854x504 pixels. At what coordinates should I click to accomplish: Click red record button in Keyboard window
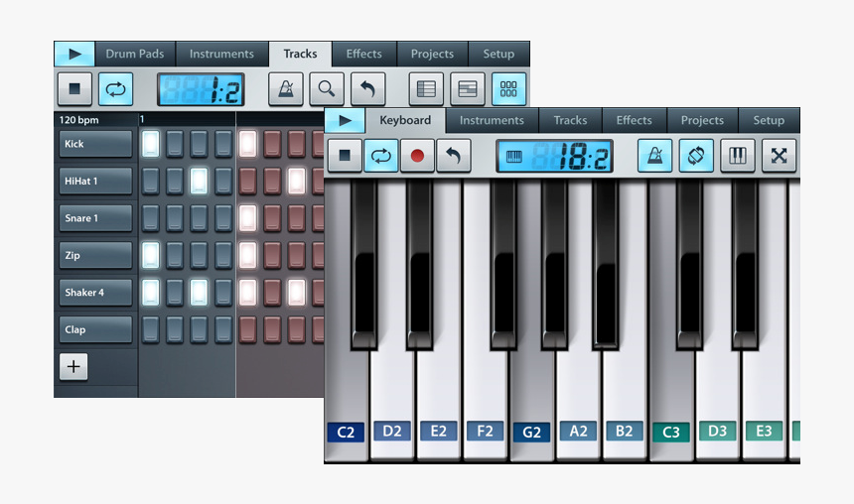417,156
